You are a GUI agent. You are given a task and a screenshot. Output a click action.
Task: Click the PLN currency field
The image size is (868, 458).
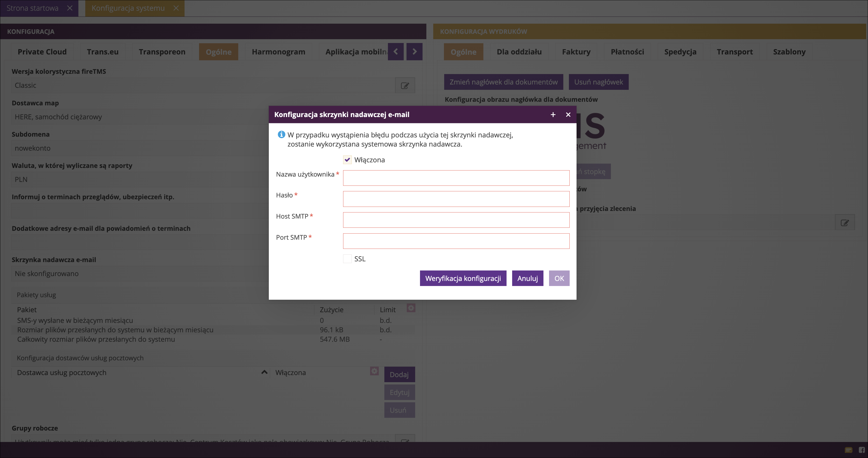[x=140, y=179]
